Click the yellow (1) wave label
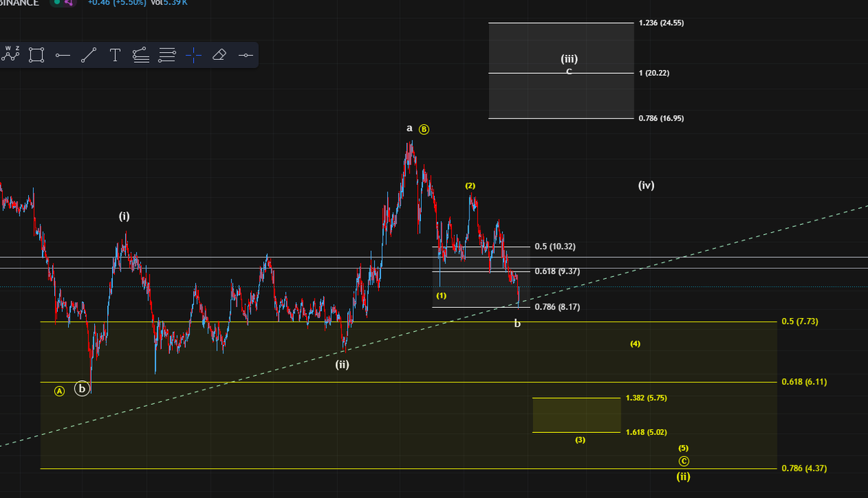Screen dimensions: 868x498 point(441,296)
